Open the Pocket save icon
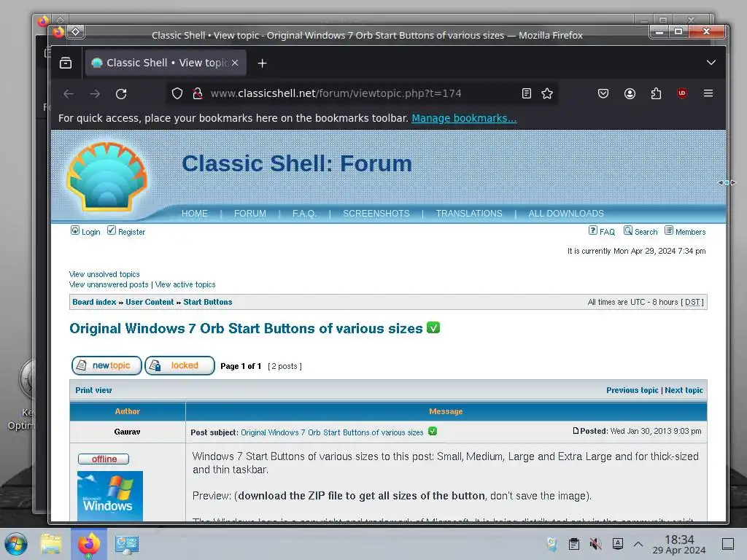Screen dimensions: 747x560 click(x=603, y=93)
